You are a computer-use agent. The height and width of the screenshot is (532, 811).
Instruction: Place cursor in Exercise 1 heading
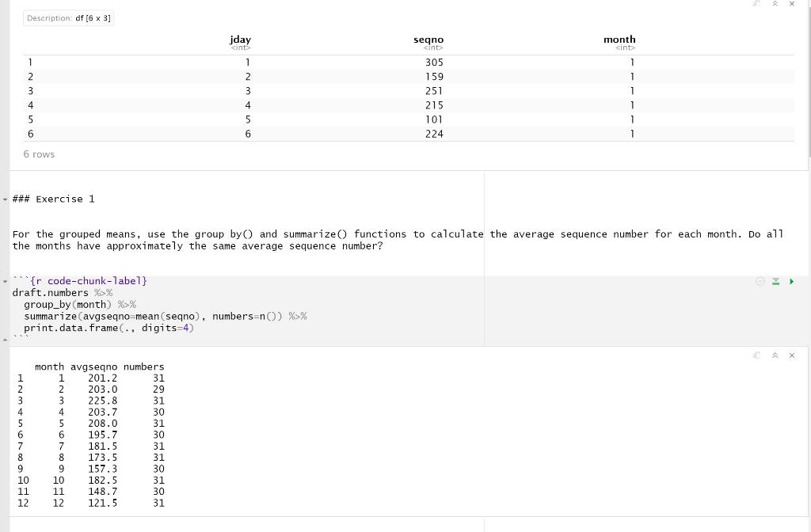pos(53,199)
